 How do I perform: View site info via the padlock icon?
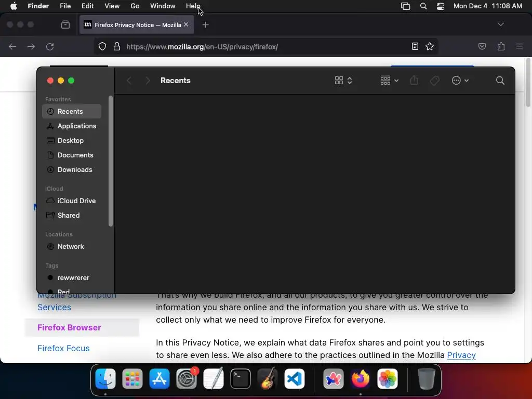117,46
